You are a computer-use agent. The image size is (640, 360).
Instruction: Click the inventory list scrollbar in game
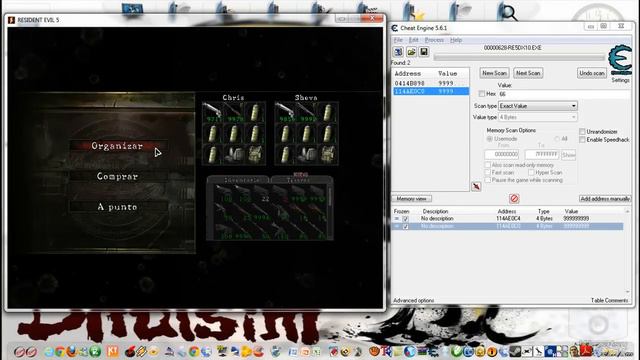tap(329, 212)
